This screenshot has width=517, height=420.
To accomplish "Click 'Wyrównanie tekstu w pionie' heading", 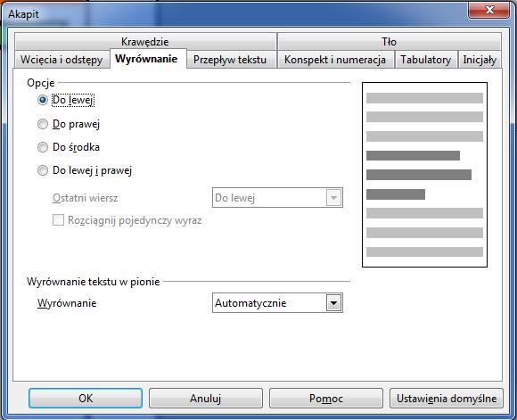I will pyautogui.click(x=94, y=282).
